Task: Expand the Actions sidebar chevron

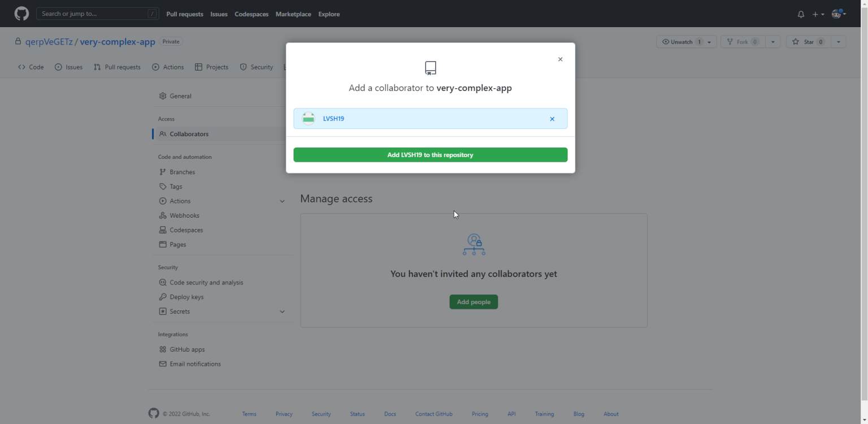Action: pos(282,201)
